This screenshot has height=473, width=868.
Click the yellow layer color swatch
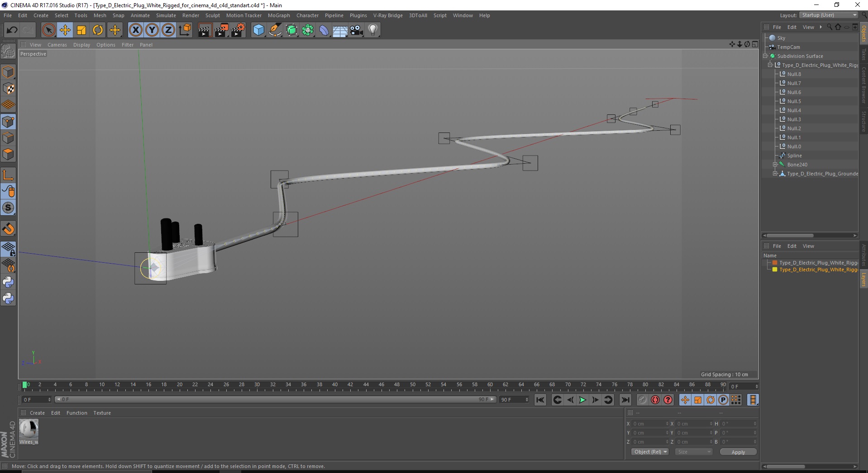775,270
